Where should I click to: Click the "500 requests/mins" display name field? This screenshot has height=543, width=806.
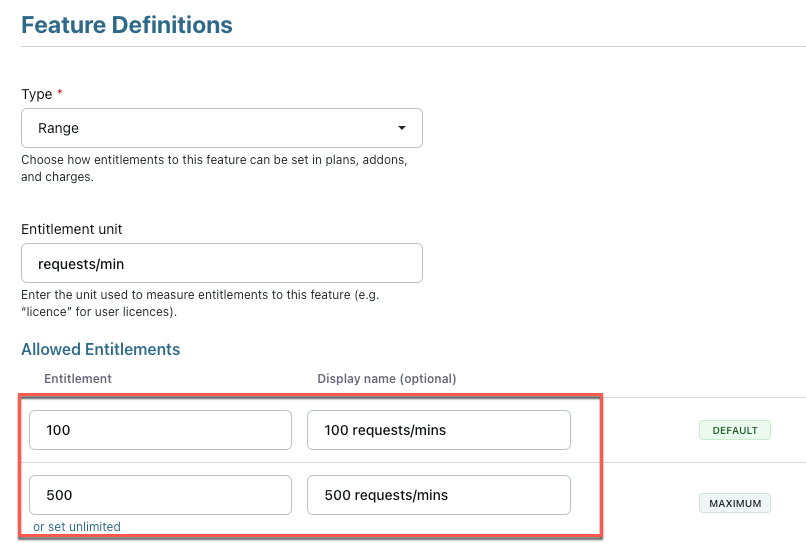438,495
